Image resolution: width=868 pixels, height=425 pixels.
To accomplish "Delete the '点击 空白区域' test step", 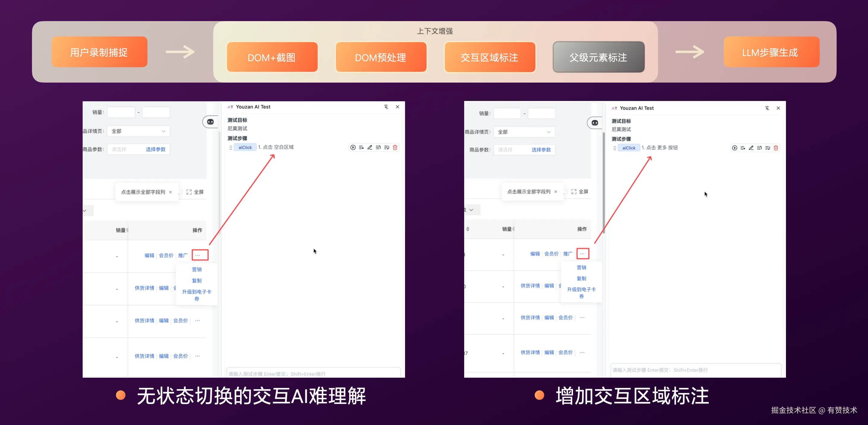I will [x=395, y=147].
